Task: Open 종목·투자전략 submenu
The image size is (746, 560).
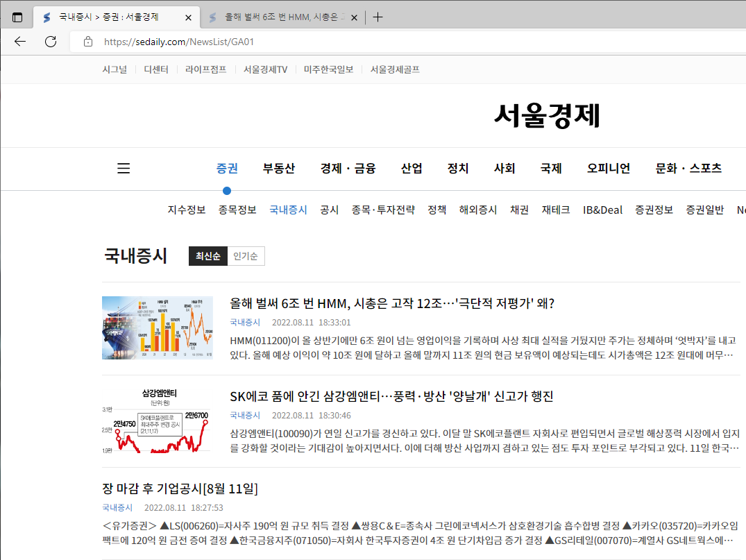Action: coord(383,210)
